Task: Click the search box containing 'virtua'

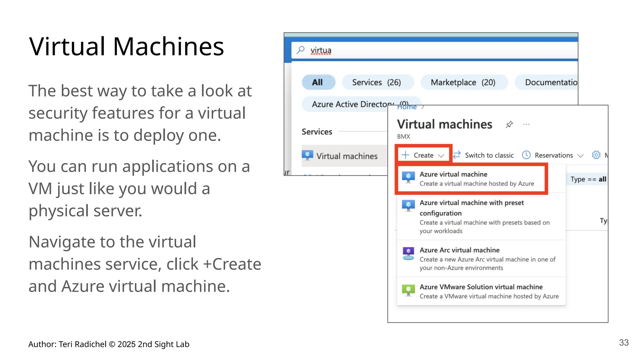Action: coord(435,50)
